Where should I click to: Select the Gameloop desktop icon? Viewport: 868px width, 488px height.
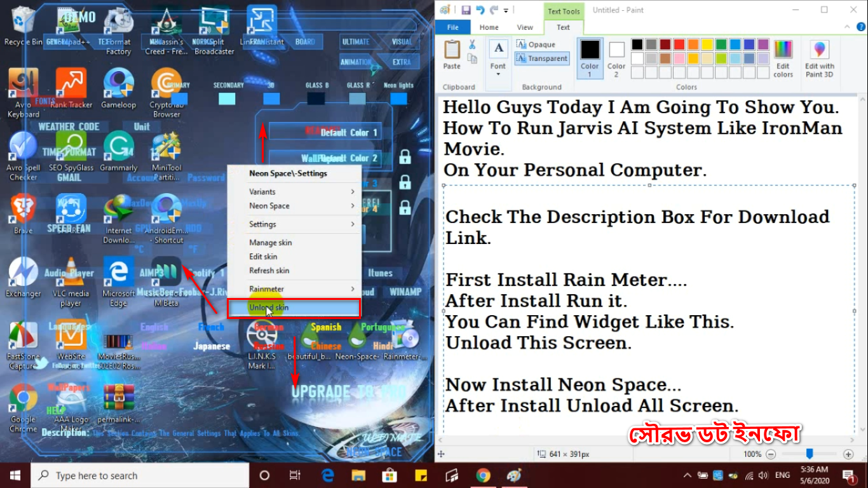118,88
